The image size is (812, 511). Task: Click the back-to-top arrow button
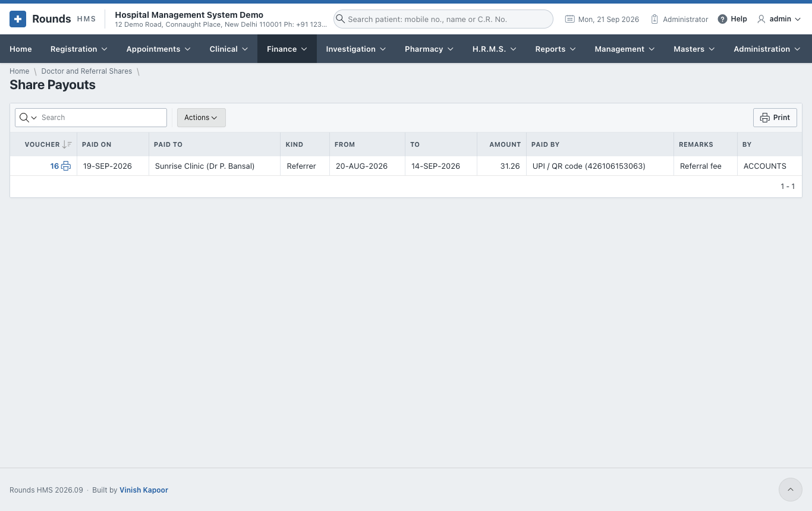pyautogui.click(x=791, y=490)
